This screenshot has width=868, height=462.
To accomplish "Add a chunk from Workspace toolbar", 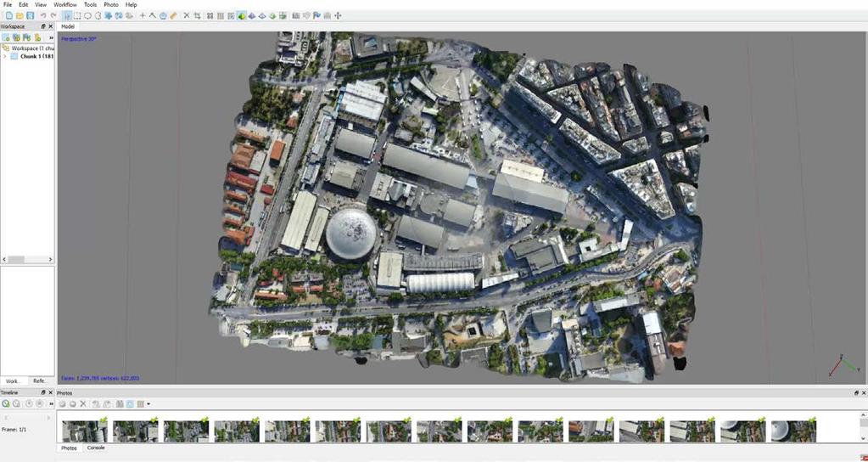I will 6,37.
